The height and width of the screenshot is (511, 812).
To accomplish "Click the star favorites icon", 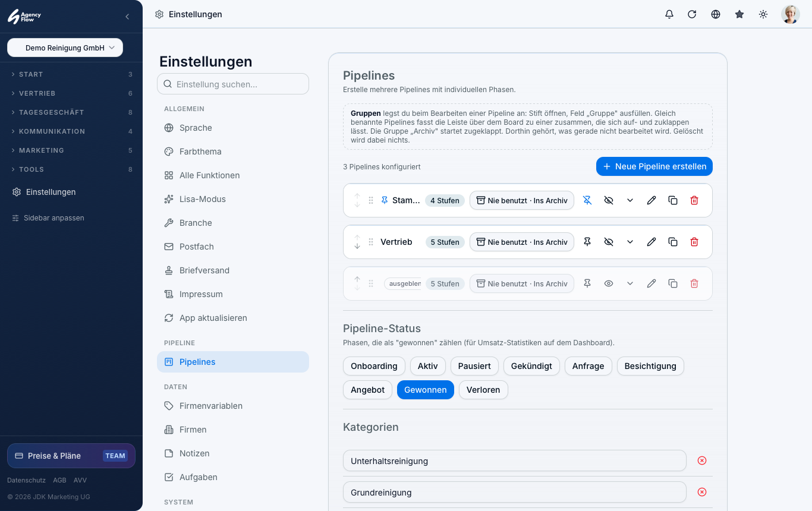I will (x=739, y=14).
